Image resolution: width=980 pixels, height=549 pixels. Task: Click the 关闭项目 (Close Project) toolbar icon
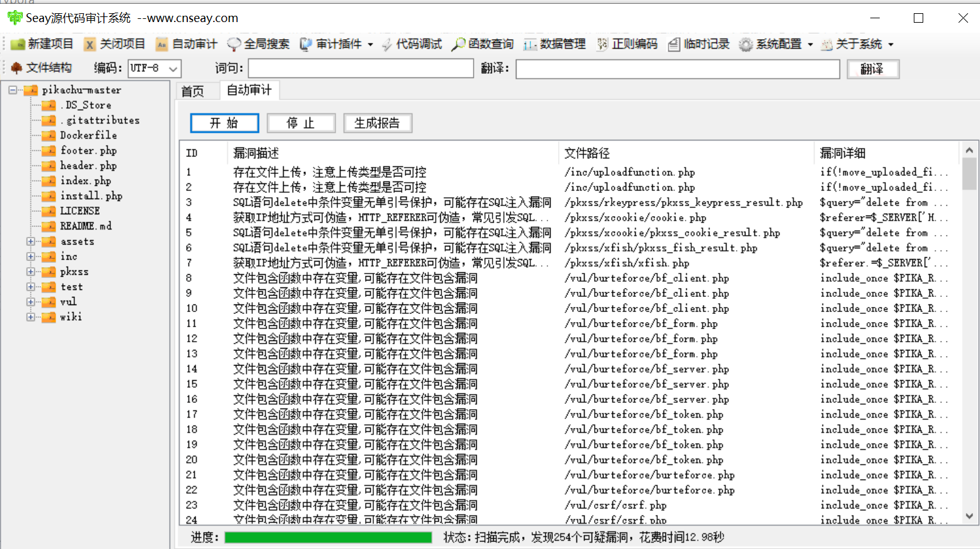pyautogui.click(x=90, y=44)
